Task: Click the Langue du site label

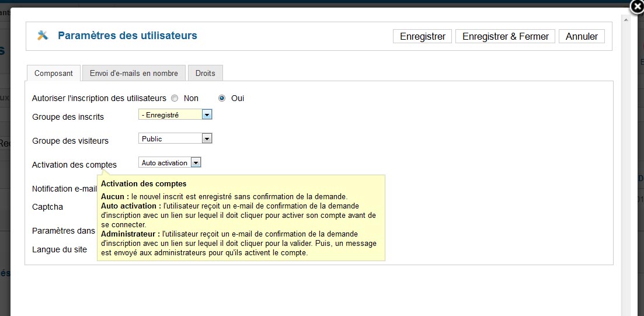Action: (x=60, y=249)
